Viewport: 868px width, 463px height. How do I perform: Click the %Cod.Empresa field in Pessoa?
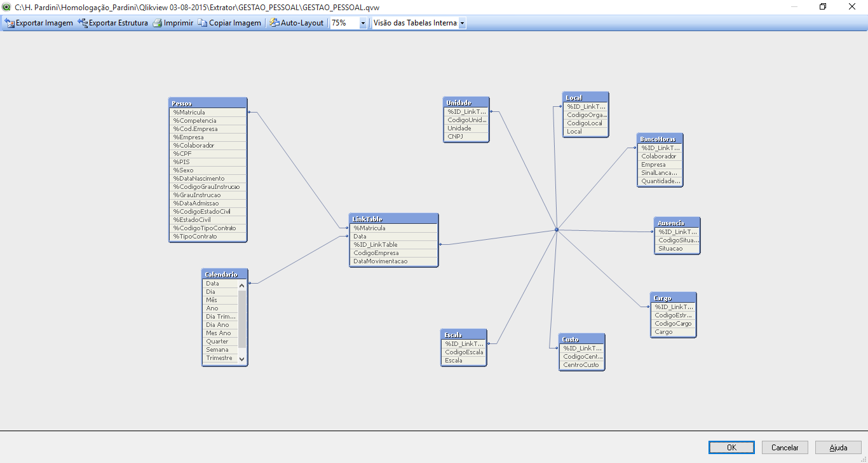pyautogui.click(x=208, y=128)
